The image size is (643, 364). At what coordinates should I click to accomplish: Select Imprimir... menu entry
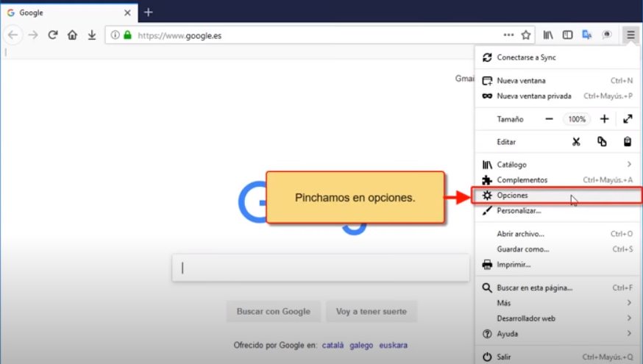(558, 265)
